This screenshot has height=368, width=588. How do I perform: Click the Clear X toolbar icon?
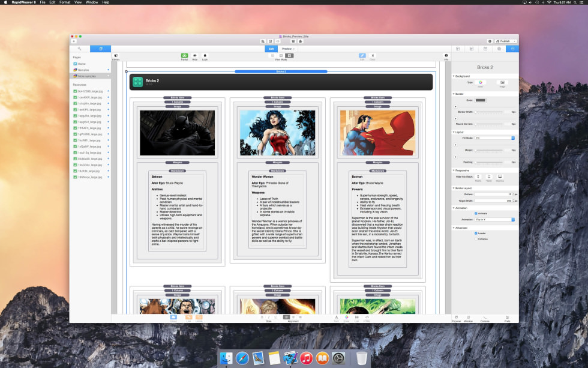tap(373, 55)
